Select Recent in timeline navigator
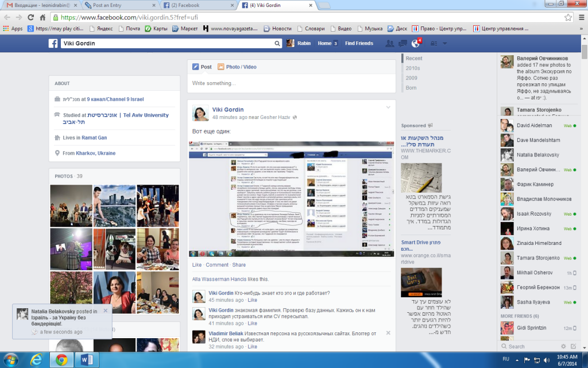Image resolution: width=588 pixels, height=368 pixels. click(x=413, y=58)
